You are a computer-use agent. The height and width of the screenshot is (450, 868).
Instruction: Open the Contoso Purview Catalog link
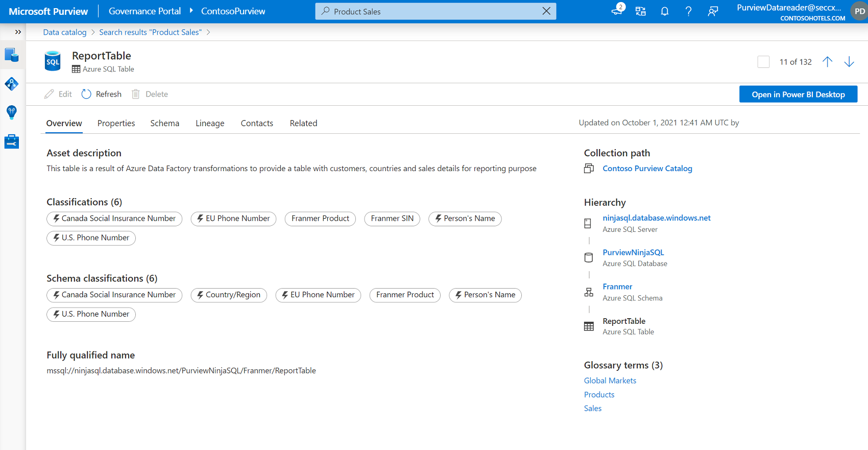pos(647,169)
